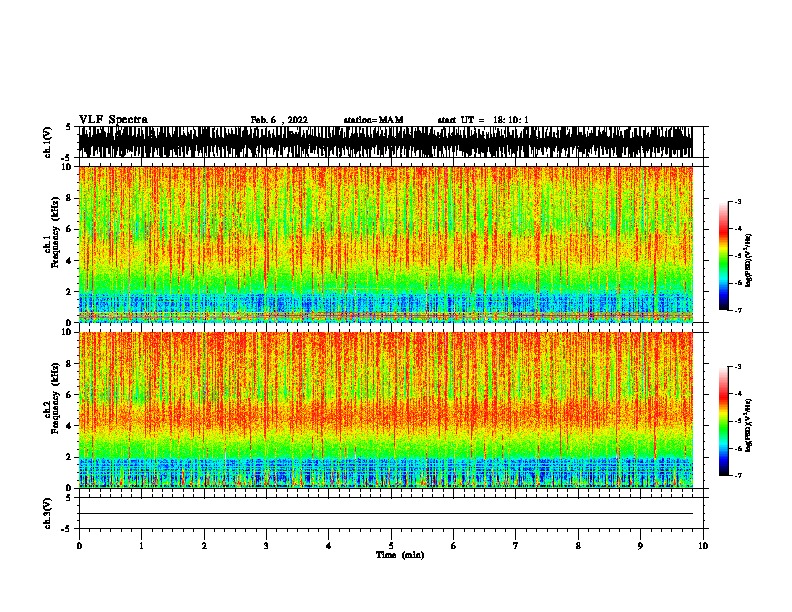The image size is (792, 612).
Task: Click the "-5" tick on ch.1(V) waveform axis
Action: 67,158
